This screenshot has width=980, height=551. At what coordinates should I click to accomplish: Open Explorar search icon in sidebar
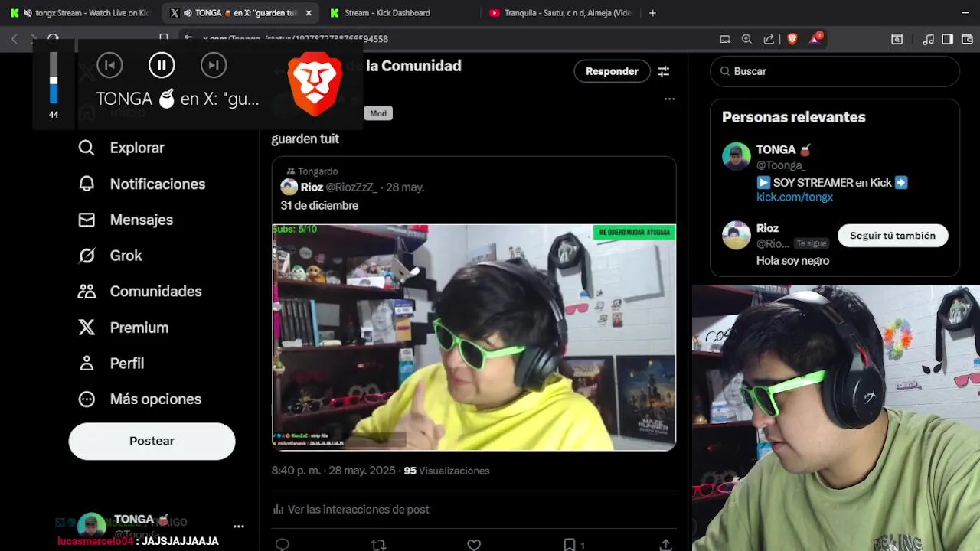[x=87, y=148]
